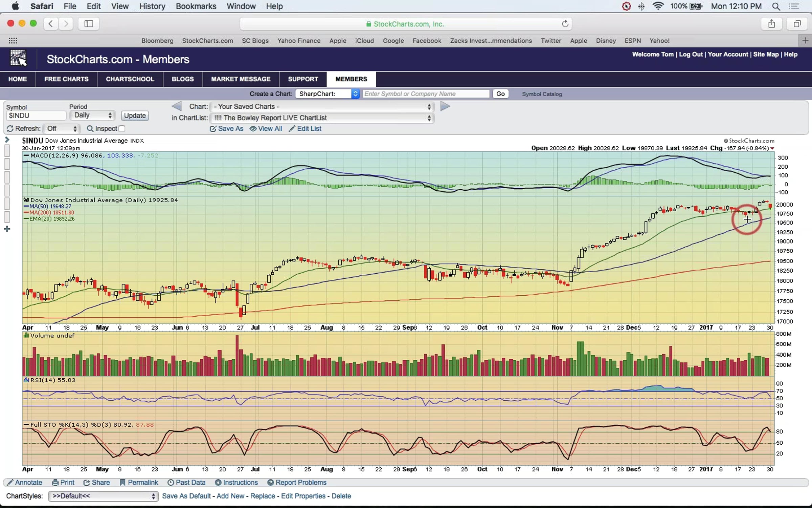Click the Log Out link
This screenshot has height=508, width=812.
point(691,55)
